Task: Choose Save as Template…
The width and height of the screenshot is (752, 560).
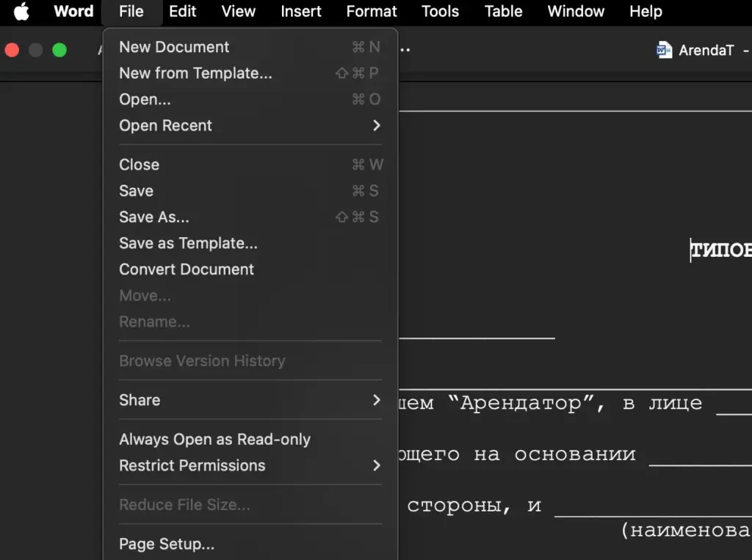Action: [x=250, y=243]
